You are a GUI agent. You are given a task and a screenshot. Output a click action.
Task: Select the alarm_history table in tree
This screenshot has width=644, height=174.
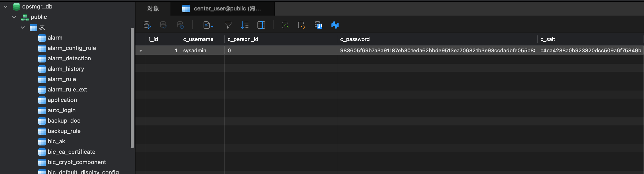tap(66, 69)
